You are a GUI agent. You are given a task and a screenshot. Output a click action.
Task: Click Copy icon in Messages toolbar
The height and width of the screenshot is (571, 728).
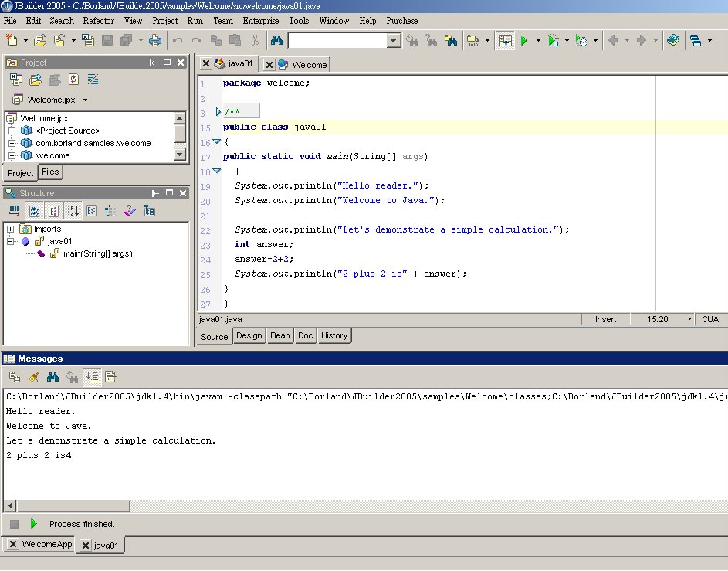pyautogui.click(x=15, y=377)
